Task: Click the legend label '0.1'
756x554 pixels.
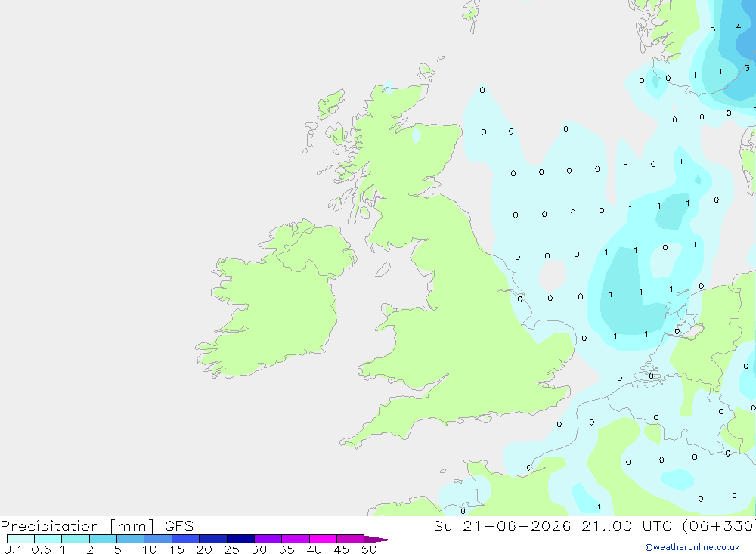Action: 13,549
